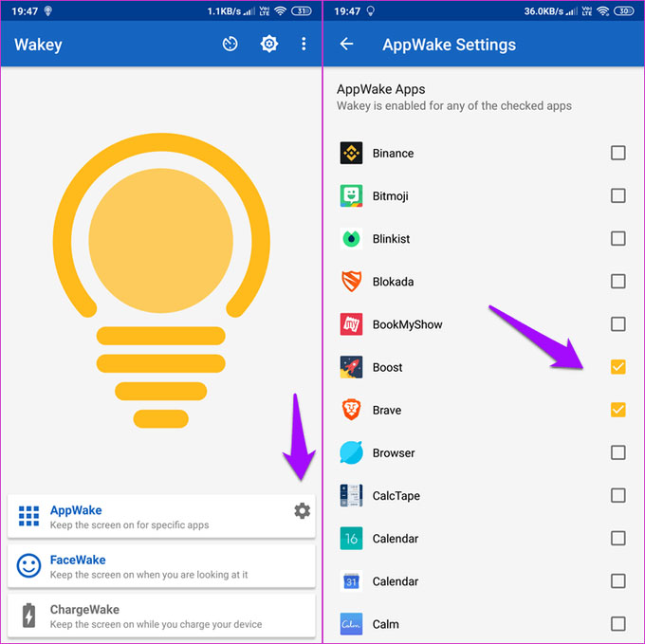Enable checkbox for Calendar with 16 icon

(617, 538)
